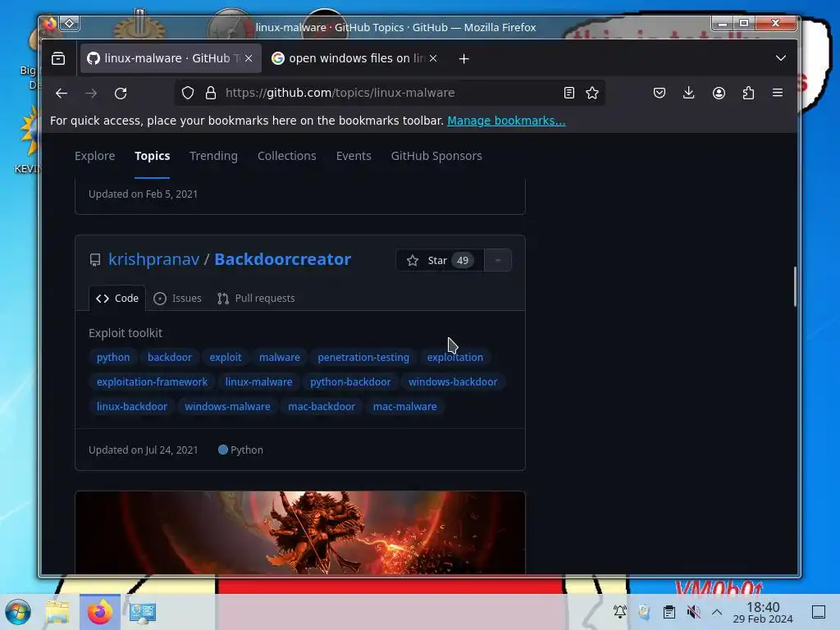840x630 pixels.
Task: Expand hidden tray icons arrow
Action: point(717,612)
